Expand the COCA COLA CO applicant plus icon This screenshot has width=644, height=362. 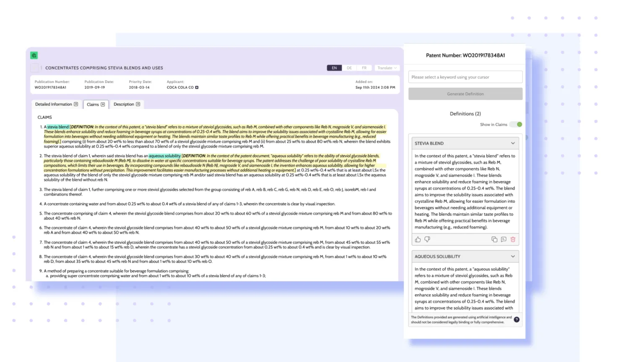(x=197, y=88)
